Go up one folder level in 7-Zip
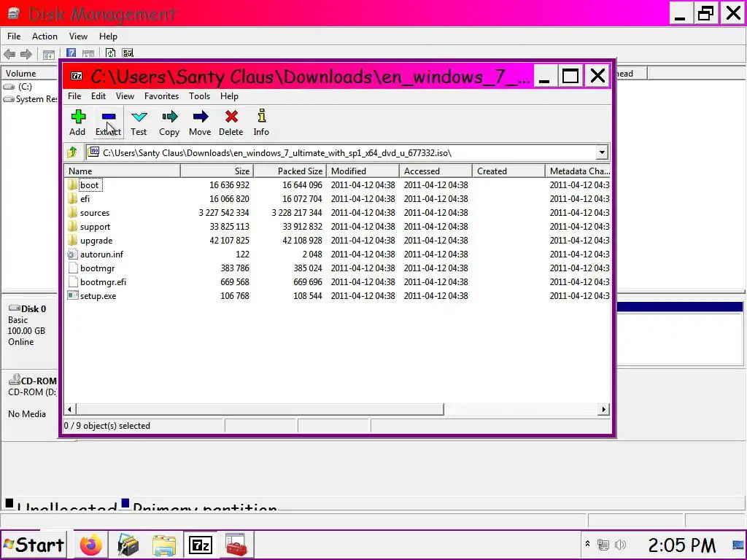 [72, 152]
